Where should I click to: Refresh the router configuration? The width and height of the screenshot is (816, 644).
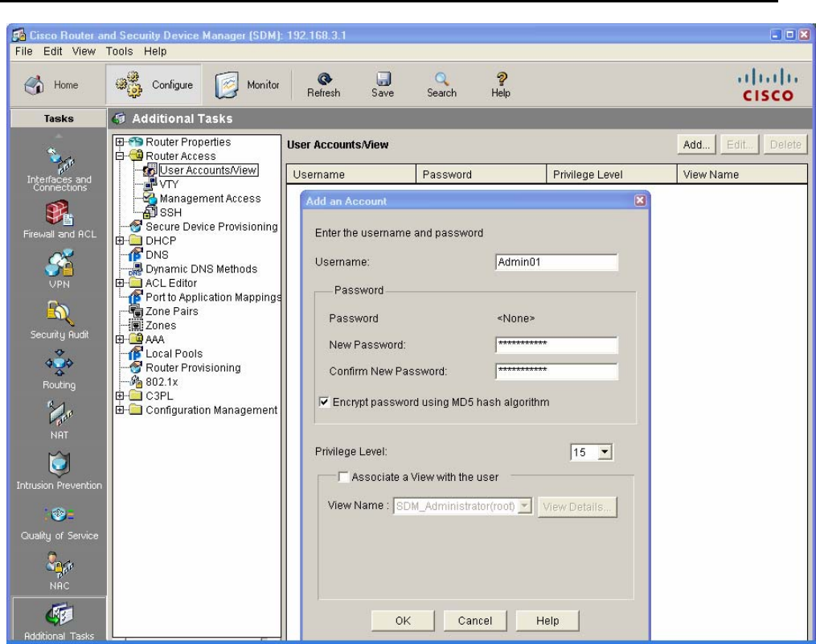pos(324,85)
